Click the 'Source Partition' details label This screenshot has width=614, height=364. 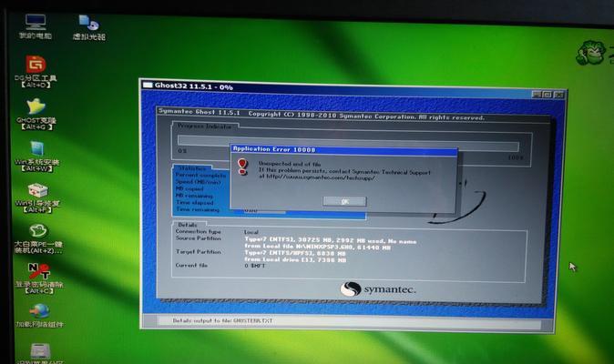tap(199, 238)
